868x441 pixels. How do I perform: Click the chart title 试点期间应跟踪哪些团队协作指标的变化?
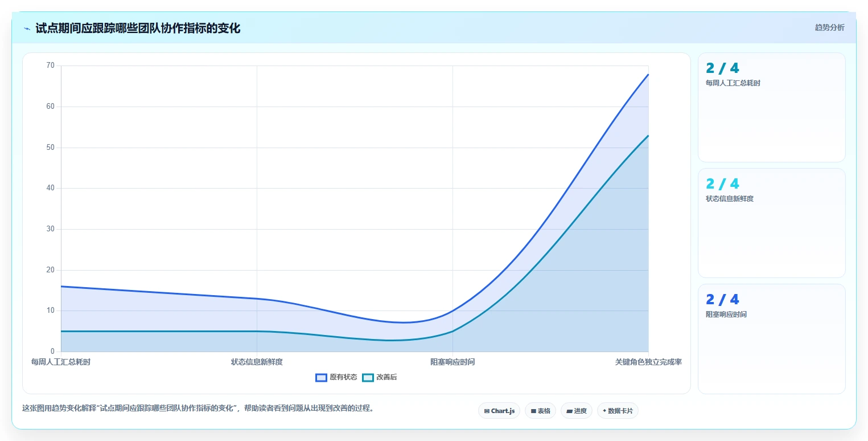pyautogui.click(x=138, y=28)
